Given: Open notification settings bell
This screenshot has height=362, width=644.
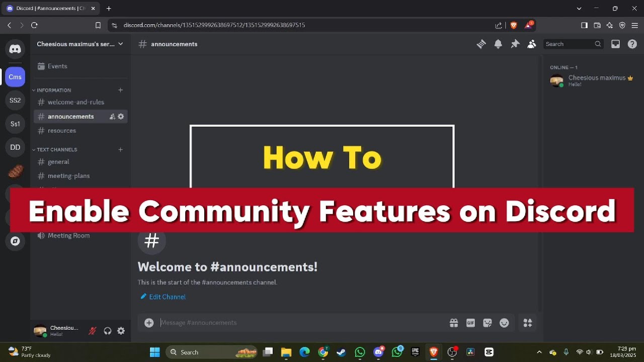Looking at the screenshot, I should point(498,44).
